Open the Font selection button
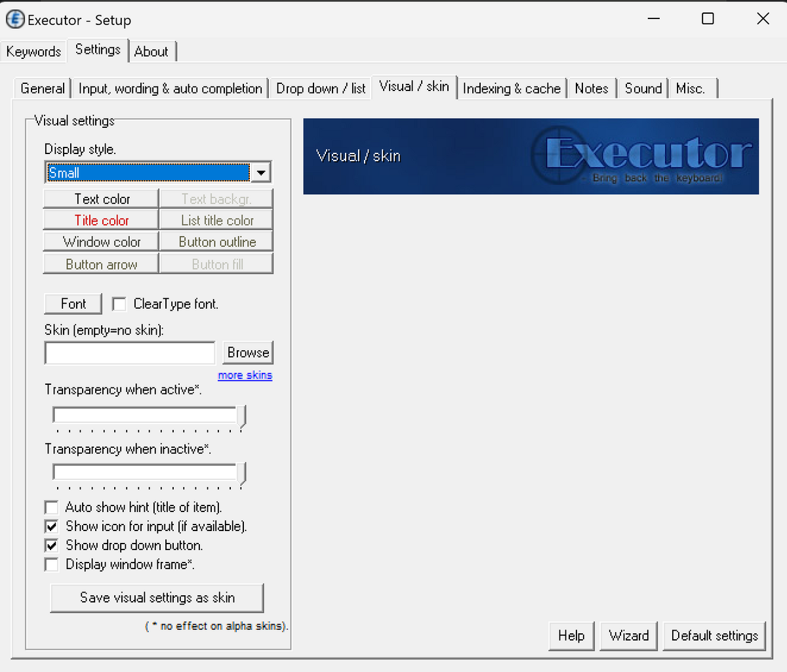Viewport: 787px width, 672px height. click(73, 304)
